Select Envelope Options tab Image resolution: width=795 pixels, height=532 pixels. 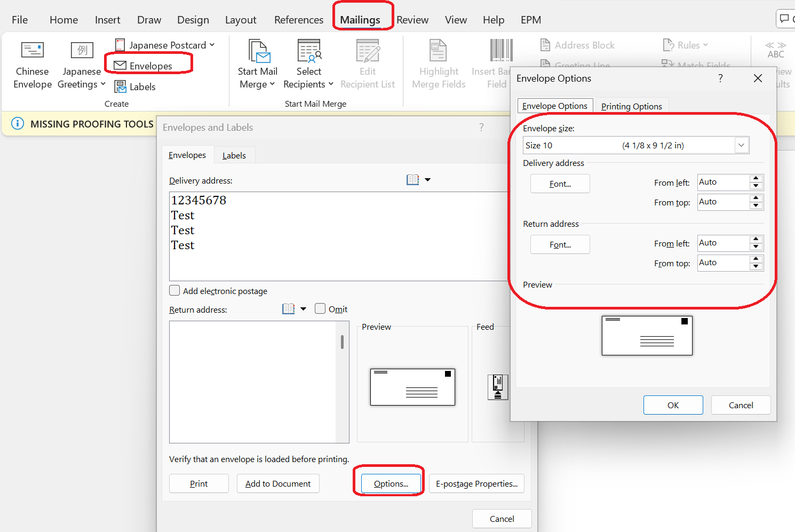point(555,106)
